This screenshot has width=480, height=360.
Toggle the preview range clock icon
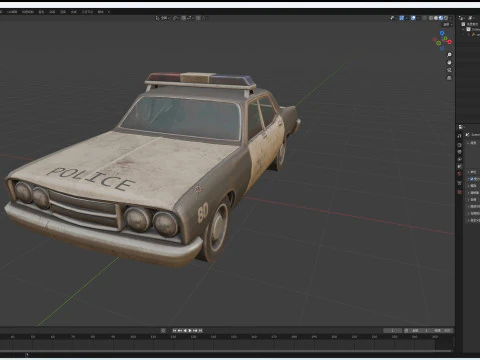tap(406, 331)
